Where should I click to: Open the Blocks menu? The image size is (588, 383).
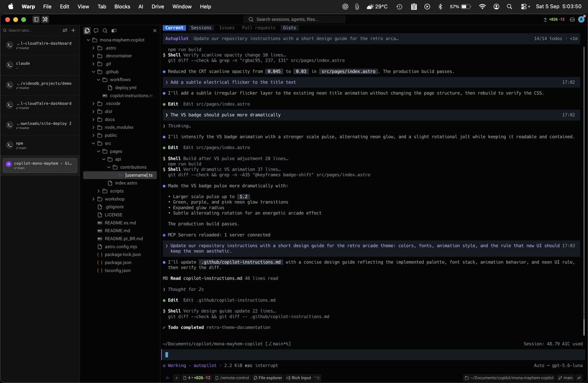122,6
